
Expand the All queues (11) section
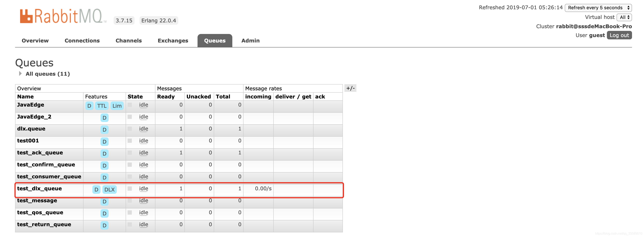pyautogui.click(x=48, y=74)
